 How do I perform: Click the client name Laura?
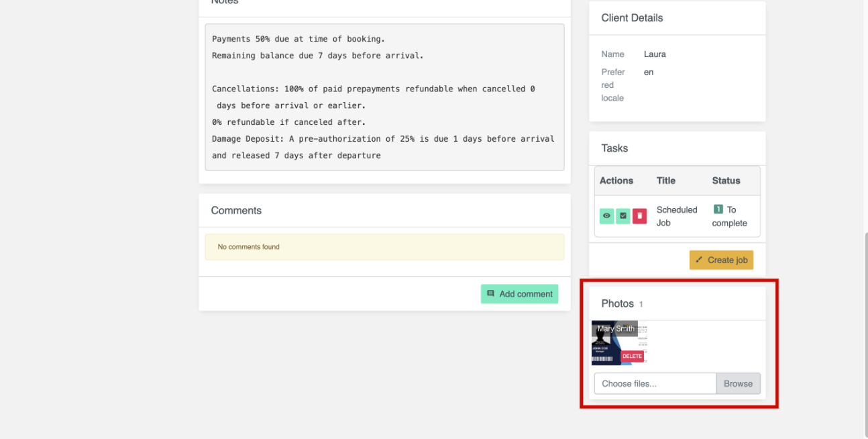[655, 54]
